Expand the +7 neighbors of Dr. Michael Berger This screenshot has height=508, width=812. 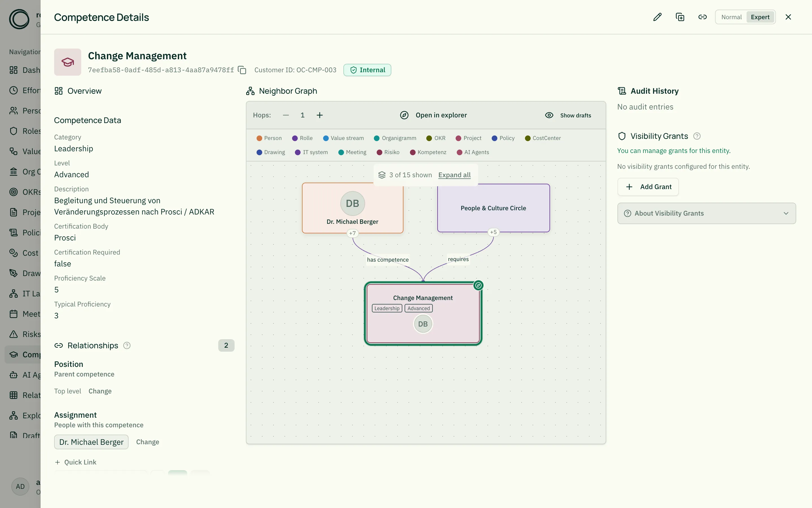click(352, 233)
